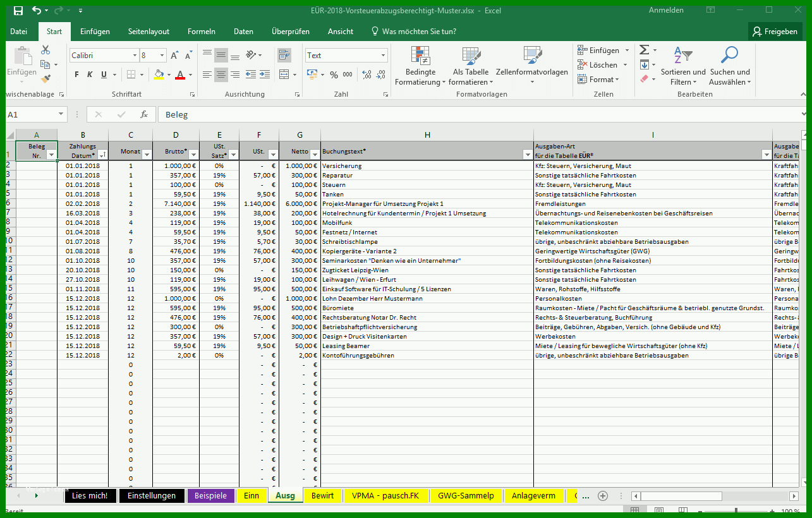Clear contents with the eraser icon

tap(644, 79)
